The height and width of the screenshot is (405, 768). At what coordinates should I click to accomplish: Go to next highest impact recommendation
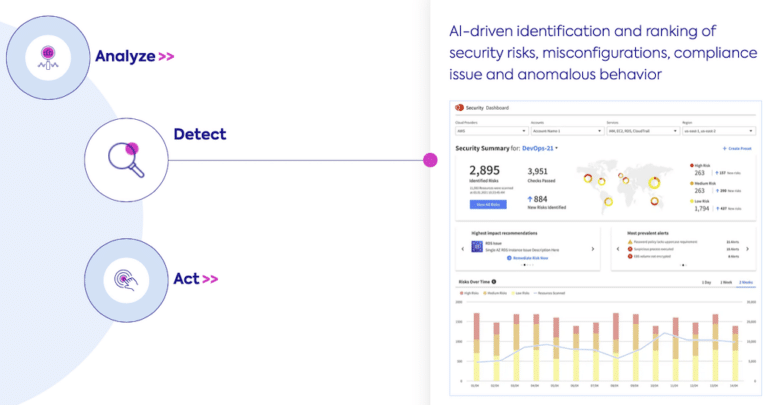pos(593,249)
